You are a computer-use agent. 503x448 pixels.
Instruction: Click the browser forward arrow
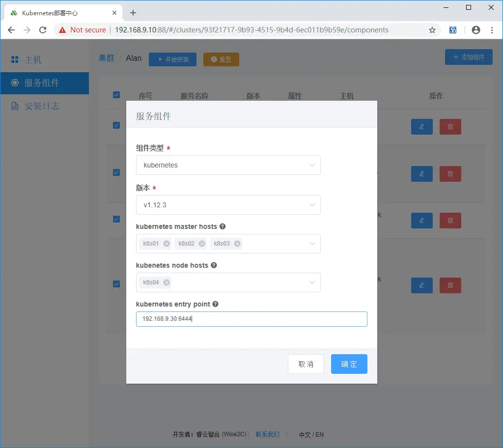pos(27,30)
